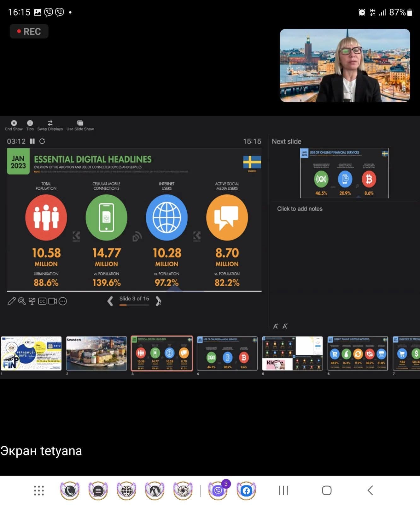Click Swap Displays icon
Viewport: 420px width, 505px height.
click(50, 123)
